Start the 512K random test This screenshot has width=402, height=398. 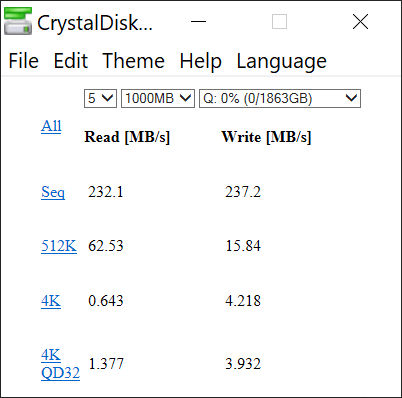(59, 246)
